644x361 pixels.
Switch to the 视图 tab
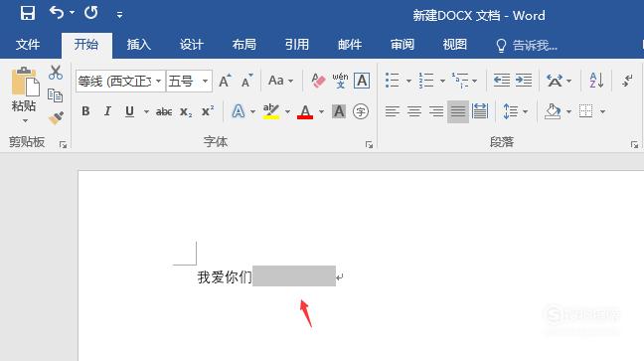click(x=454, y=45)
